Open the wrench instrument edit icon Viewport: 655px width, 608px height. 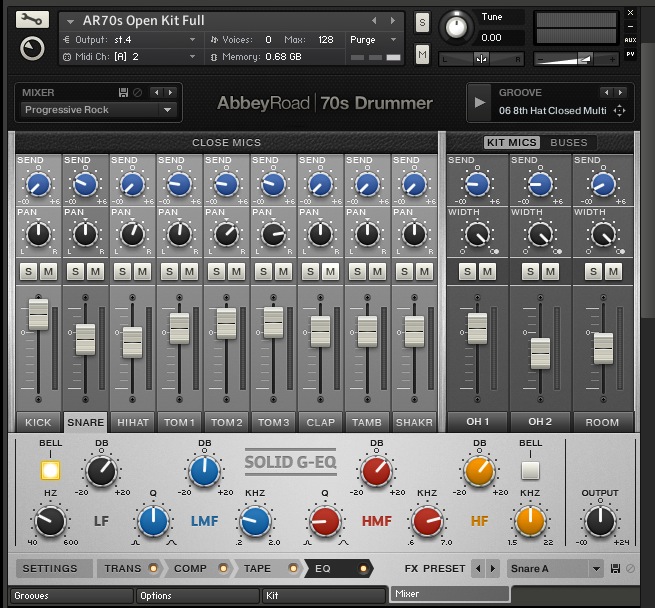click(32, 19)
